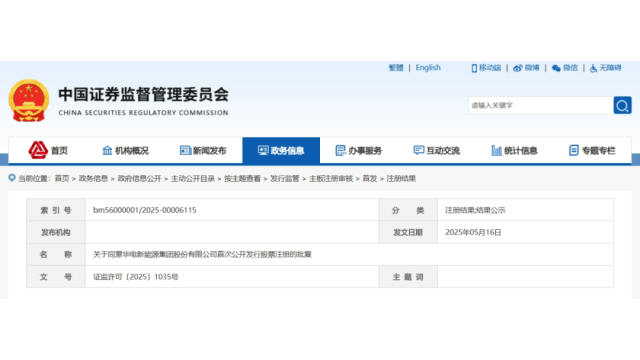This screenshot has width=640, height=360.
Task: Open the 统计信息 navigation tab
Action: [x=514, y=151]
